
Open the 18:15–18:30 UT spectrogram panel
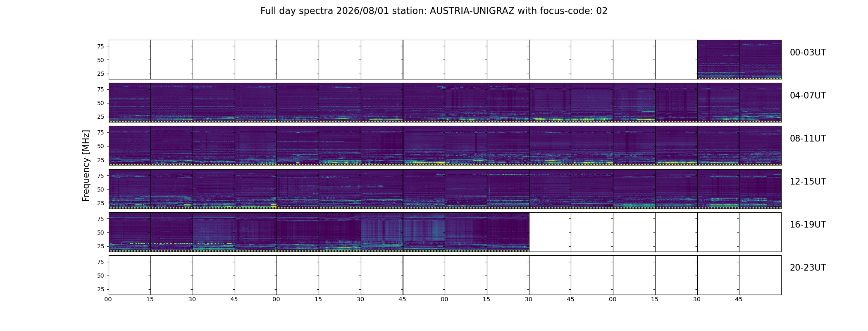508,232
